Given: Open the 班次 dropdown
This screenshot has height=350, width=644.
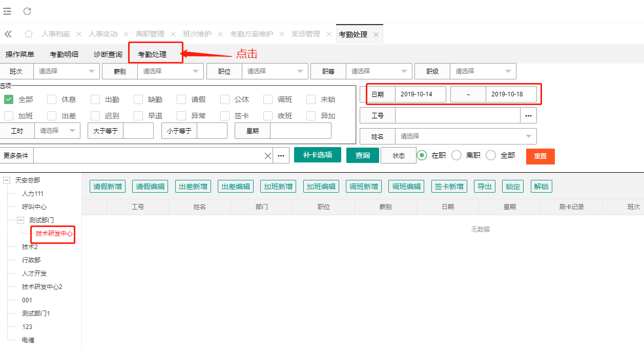Looking at the screenshot, I should [66, 71].
